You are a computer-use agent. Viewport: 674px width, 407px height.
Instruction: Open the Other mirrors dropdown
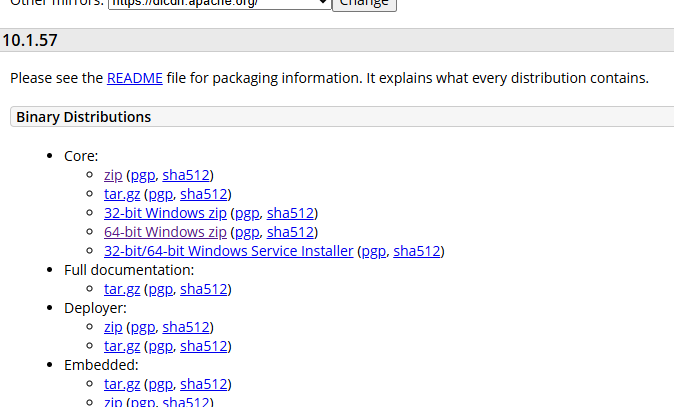click(220, 4)
